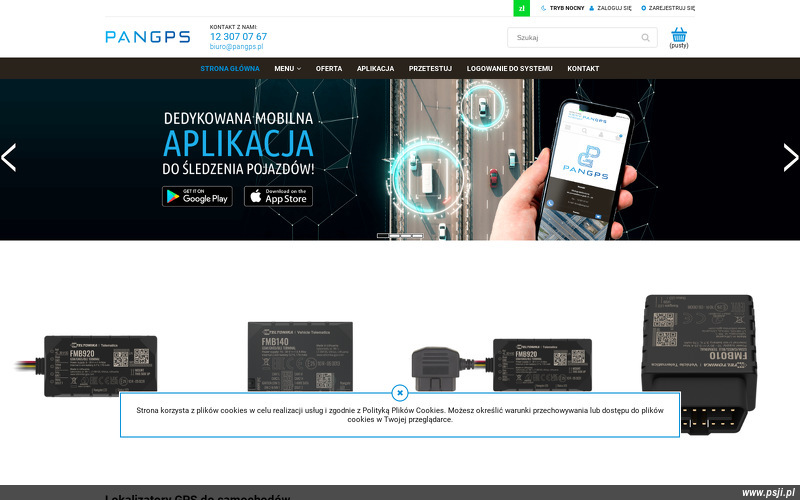The image size is (800, 500).
Task: Open the FMB920 tracker with wires product
Action: pyautogui.click(x=88, y=366)
